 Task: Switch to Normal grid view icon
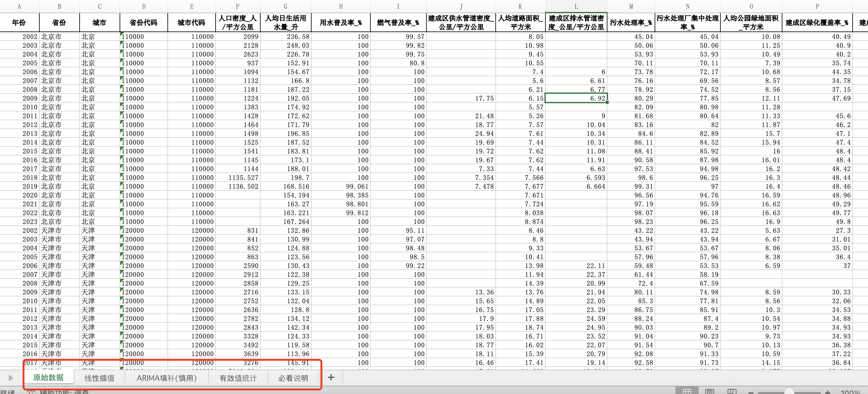click(x=687, y=392)
